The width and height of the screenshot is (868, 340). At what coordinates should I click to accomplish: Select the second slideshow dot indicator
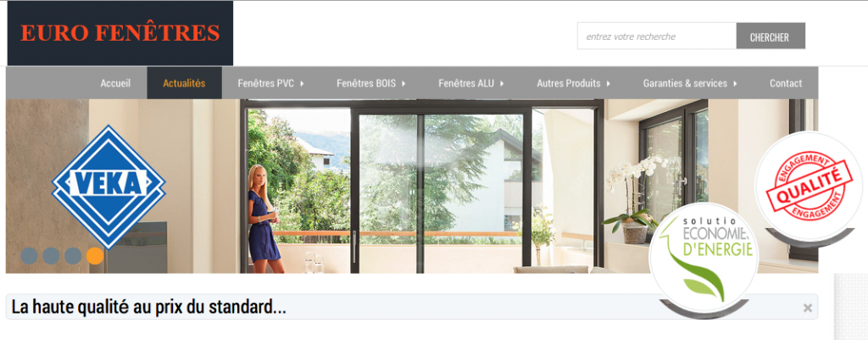point(51,256)
